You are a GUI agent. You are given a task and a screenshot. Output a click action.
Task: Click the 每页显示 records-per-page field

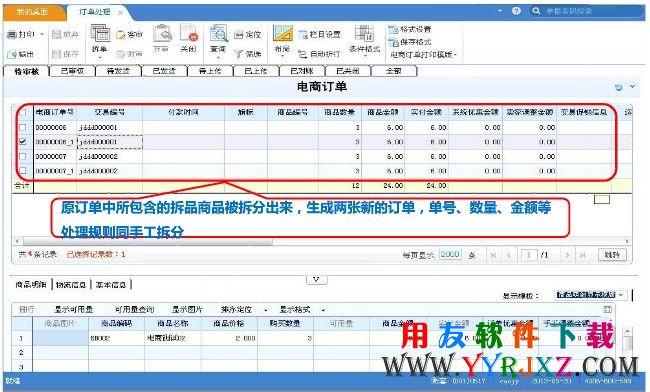click(450, 255)
